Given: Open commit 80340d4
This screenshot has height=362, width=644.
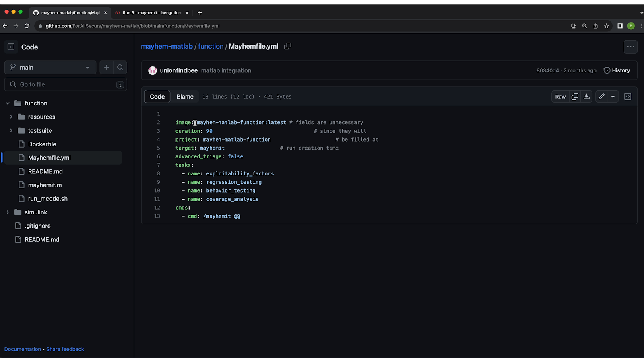Looking at the screenshot, I should (x=547, y=70).
